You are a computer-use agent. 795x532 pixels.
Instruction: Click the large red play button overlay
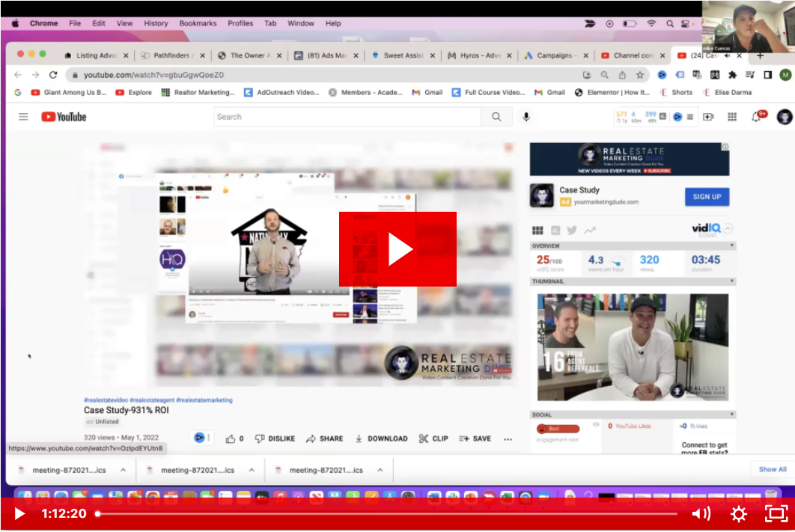click(397, 249)
